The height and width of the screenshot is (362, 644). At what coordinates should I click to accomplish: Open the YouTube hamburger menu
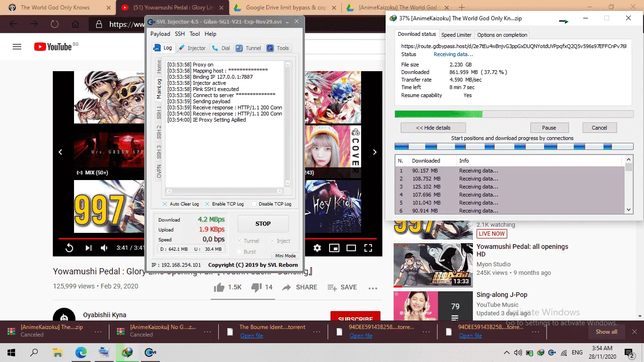point(17,47)
